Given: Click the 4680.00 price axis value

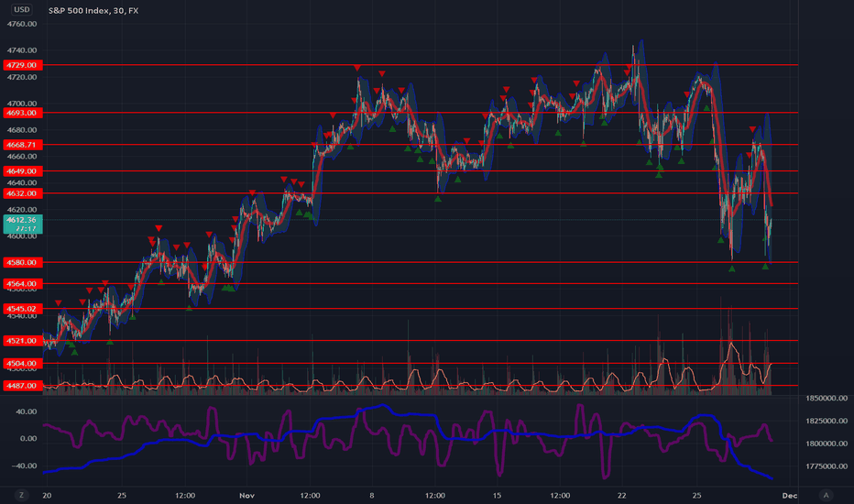Looking at the screenshot, I should click(x=22, y=130).
